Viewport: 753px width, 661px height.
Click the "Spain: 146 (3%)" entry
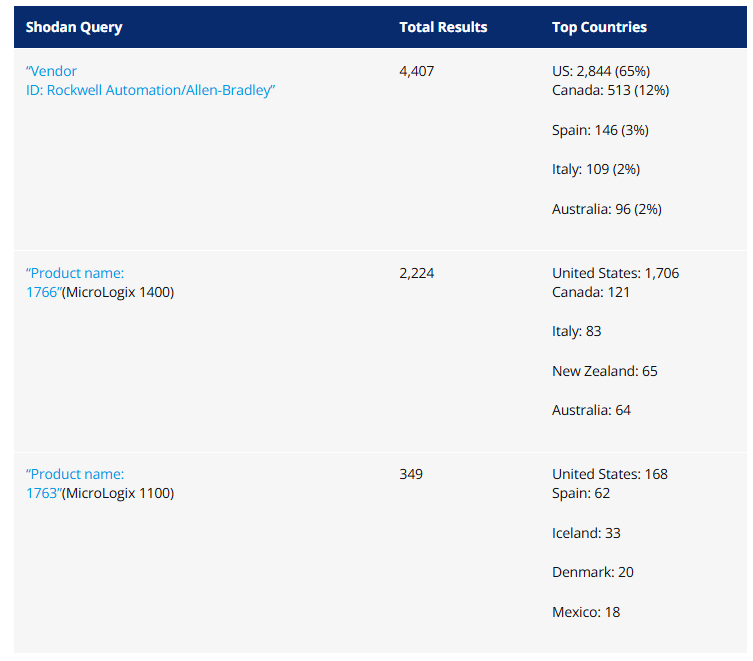point(600,130)
